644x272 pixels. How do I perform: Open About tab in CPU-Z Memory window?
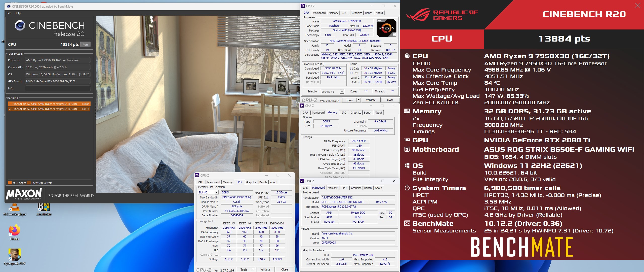378,113
